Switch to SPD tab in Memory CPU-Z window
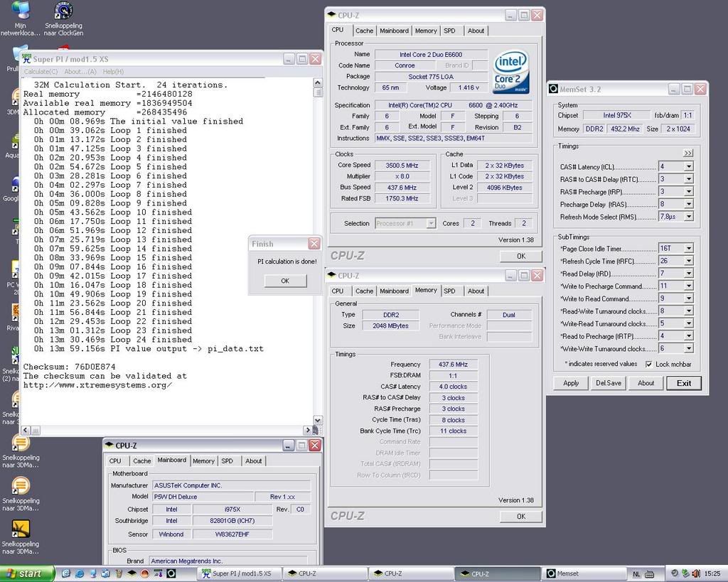This screenshot has width=728, height=582. (x=449, y=291)
